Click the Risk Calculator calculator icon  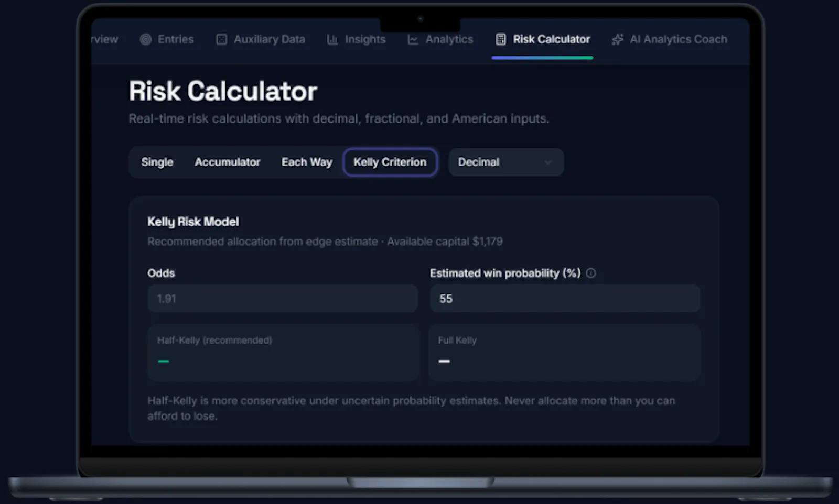(x=501, y=39)
